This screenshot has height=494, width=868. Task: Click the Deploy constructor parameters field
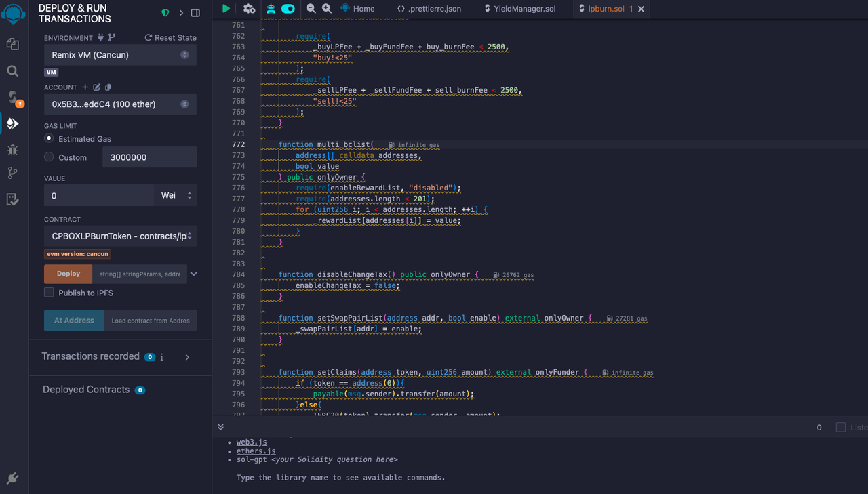(x=139, y=274)
